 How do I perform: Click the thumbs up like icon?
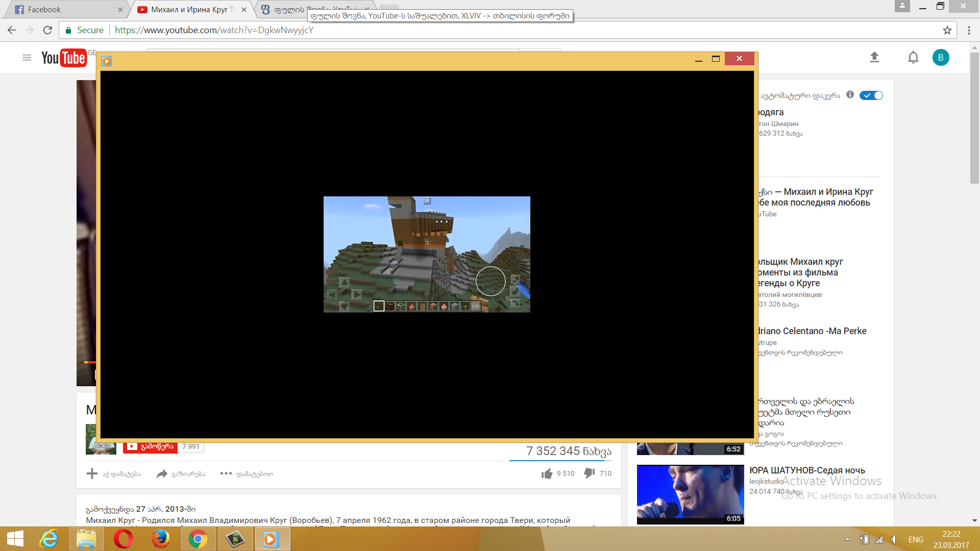coord(547,473)
